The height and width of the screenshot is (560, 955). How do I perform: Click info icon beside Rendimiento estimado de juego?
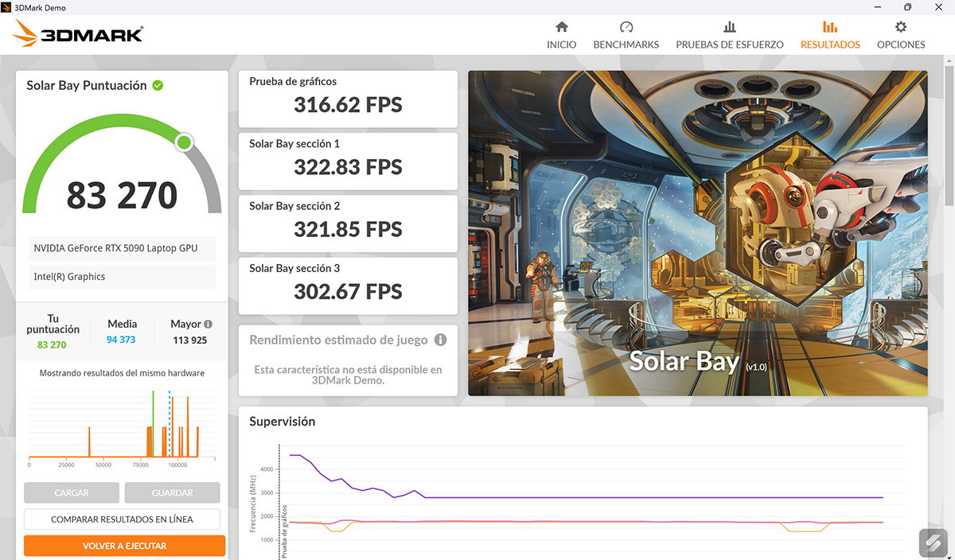pyautogui.click(x=440, y=340)
